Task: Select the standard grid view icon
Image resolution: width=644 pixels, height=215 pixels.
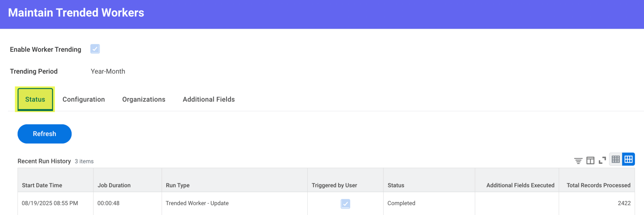Action: pos(629,159)
